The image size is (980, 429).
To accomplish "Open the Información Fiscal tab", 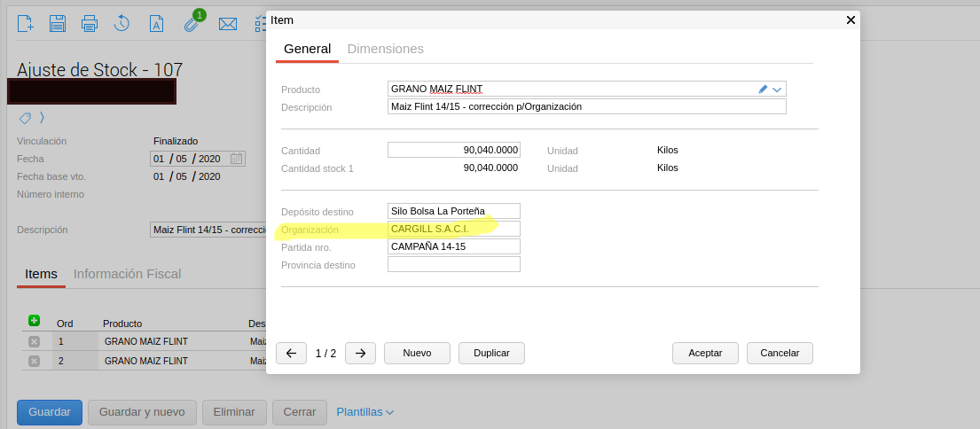I will (127, 274).
